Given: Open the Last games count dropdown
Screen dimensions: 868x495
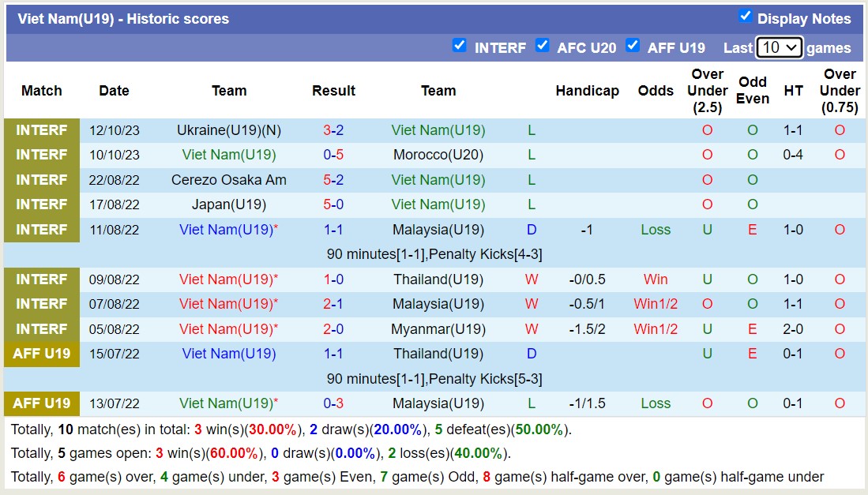Looking at the screenshot, I should click(x=779, y=47).
